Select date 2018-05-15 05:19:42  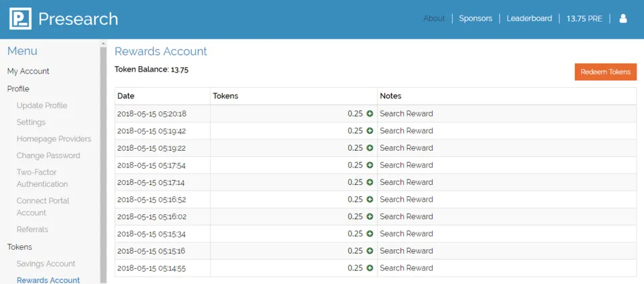click(152, 131)
